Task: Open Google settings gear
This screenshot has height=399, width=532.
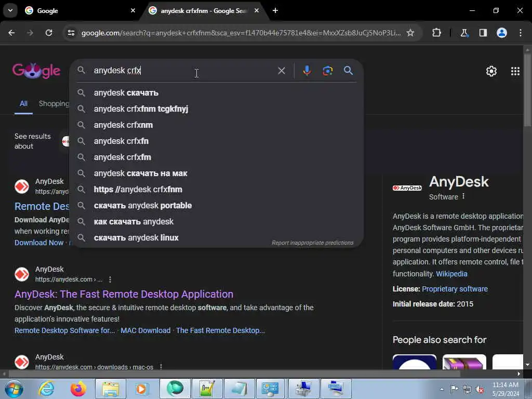Action: (x=491, y=71)
